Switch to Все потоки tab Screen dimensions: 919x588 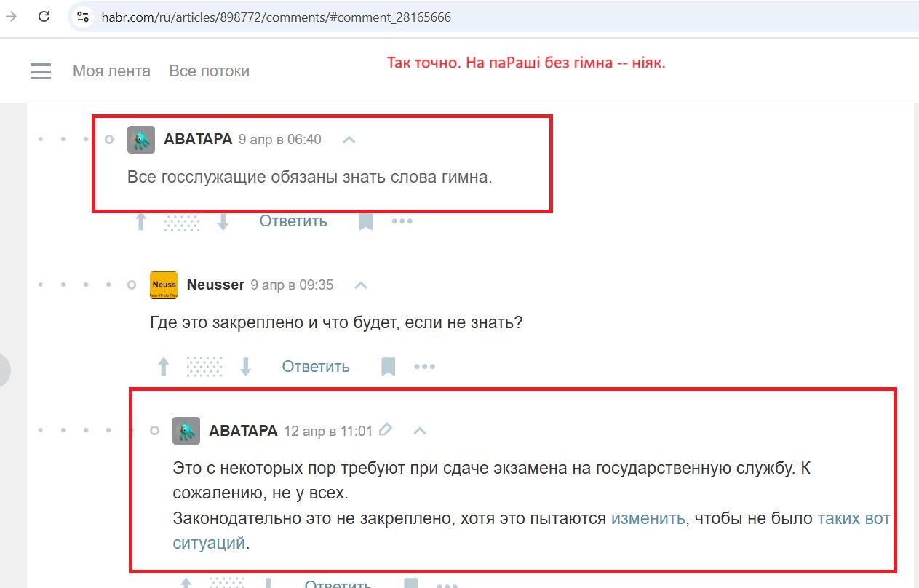pos(210,71)
